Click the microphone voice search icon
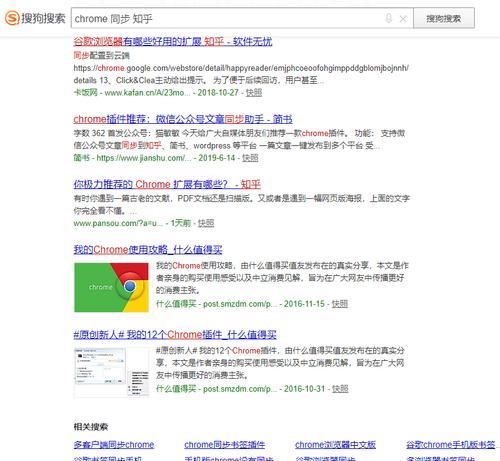The height and width of the screenshot is (461, 500). click(x=388, y=18)
